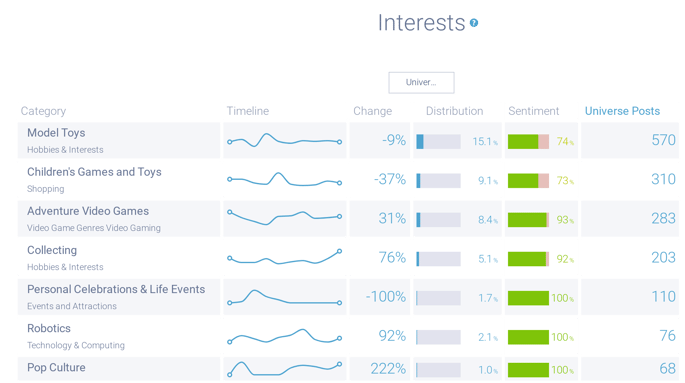Click the 570 posts count for Model Toys
The width and height of the screenshot is (685, 383).
click(x=663, y=140)
